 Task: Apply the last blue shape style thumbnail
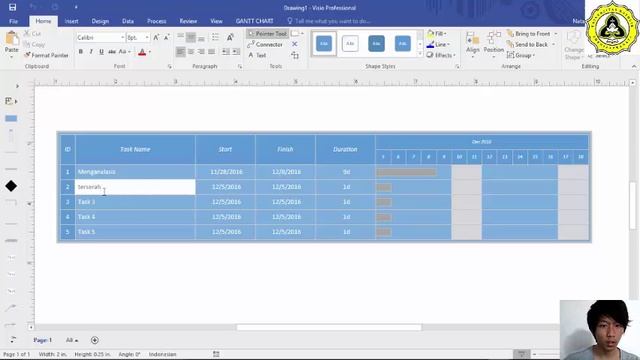402,44
